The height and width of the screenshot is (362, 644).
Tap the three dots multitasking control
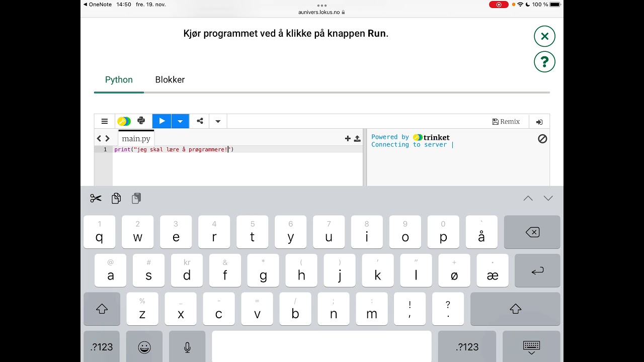(322, 6)
